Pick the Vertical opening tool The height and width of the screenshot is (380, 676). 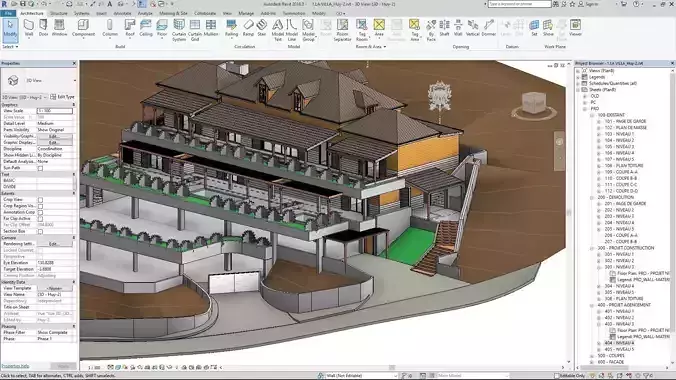click(473, 28)
